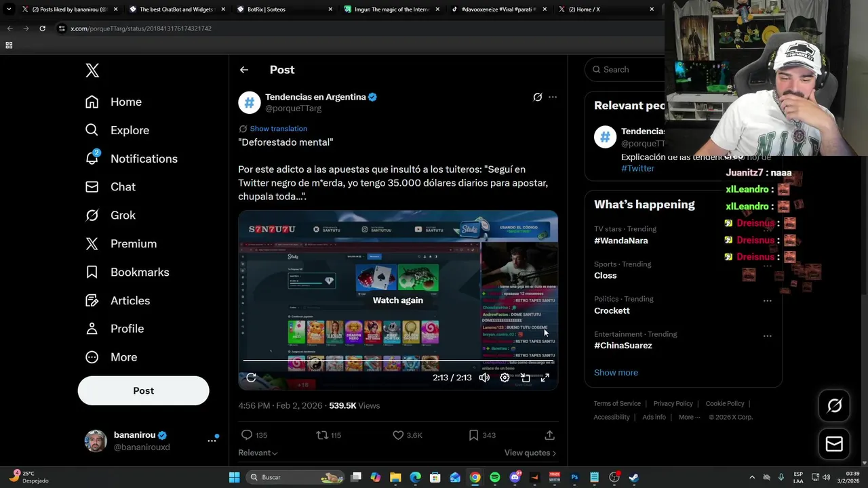Click the Buscar taskbar search box
Screen dimensions: 868x488
[295, 477]
